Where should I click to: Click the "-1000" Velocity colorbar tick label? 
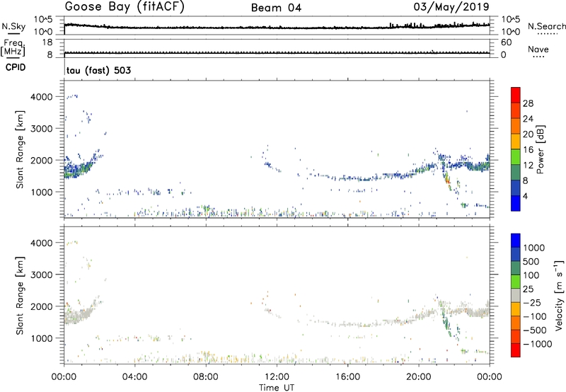pyautogui.click(x=538, y=344)
